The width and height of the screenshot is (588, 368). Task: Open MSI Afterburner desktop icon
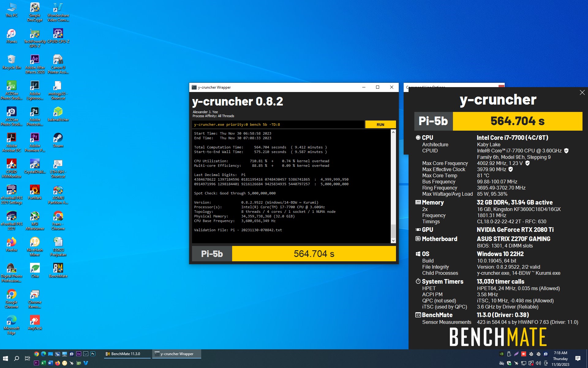(x=35, y=220)
